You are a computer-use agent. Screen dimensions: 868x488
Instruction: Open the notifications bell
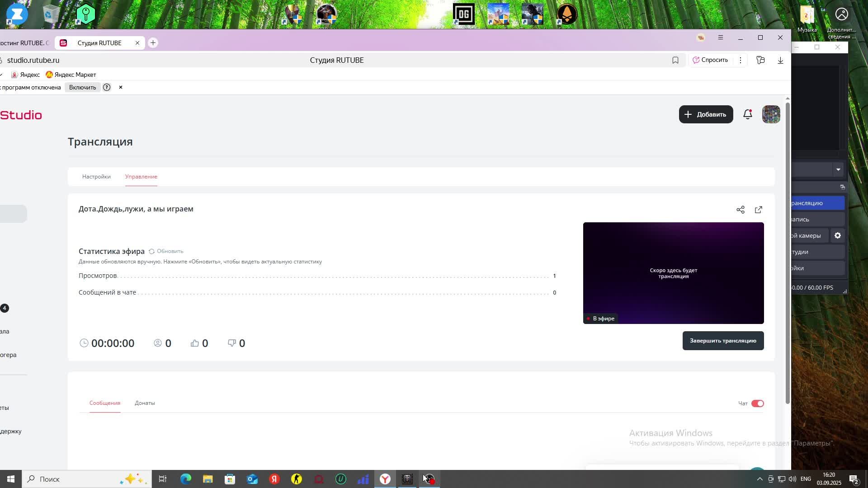748,114
